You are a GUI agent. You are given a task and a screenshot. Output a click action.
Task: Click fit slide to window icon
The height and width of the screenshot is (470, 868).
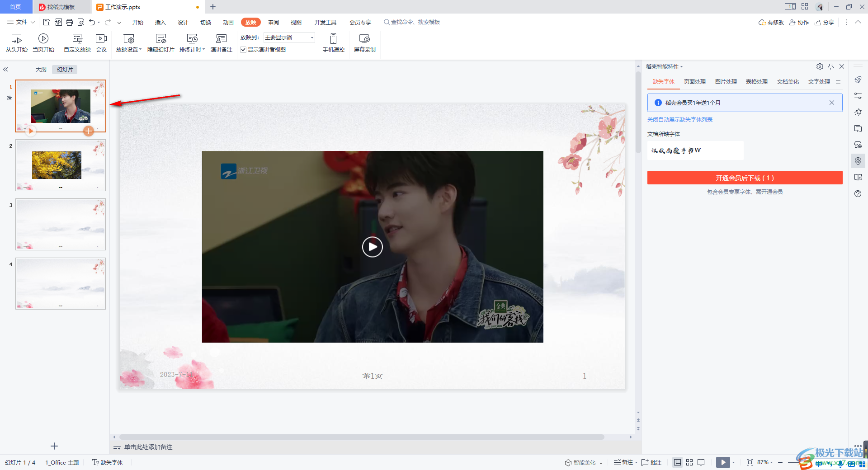pyautogui.click(x=750, y=462)
